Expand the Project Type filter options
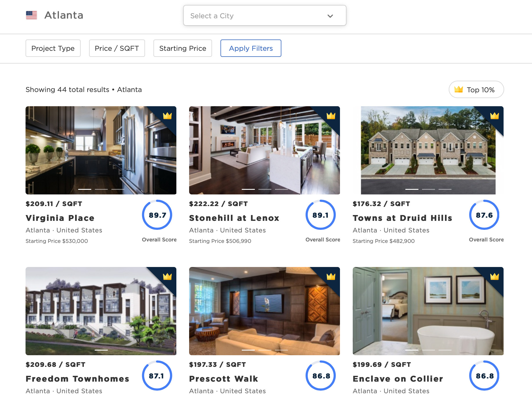 tap(53, 48)
